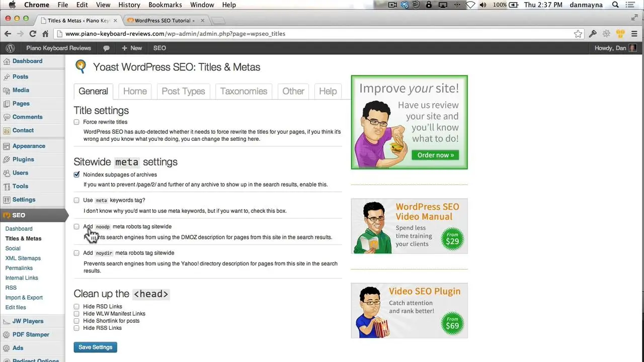Viewport: 644px width, 362px height.
Task: Click the Apple menu logo
Action: [12, 5]
